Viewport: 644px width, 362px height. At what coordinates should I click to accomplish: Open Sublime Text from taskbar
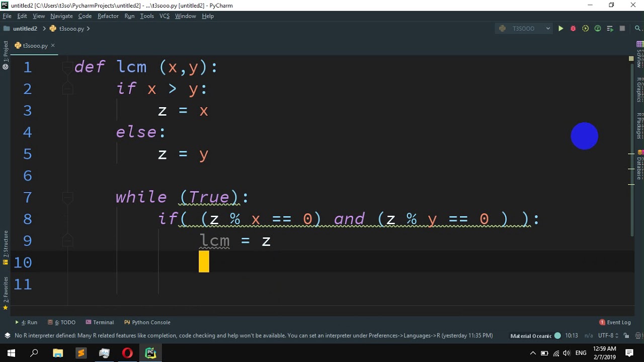[81, 353]
